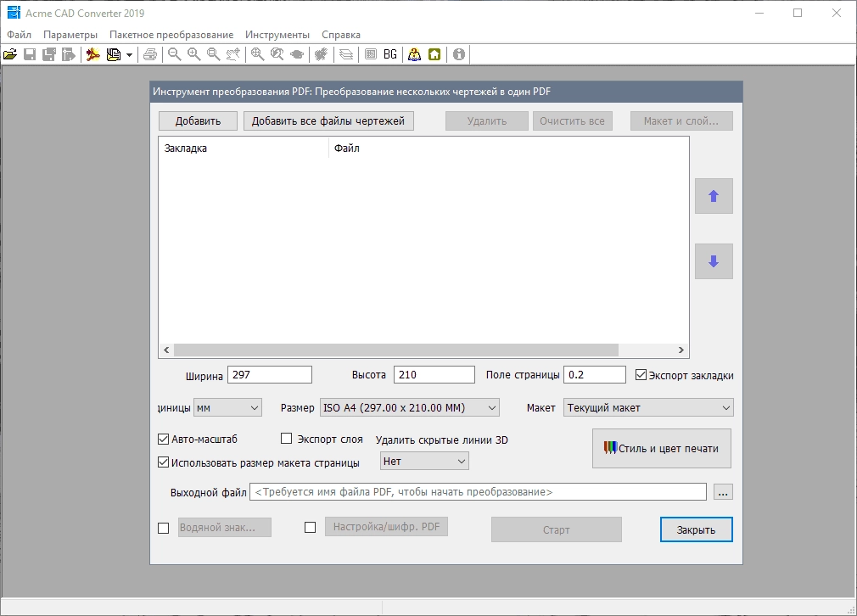Check the box next to Настройка/шифр. PDF
The image size is (857, 616).
tap(310, 528)
